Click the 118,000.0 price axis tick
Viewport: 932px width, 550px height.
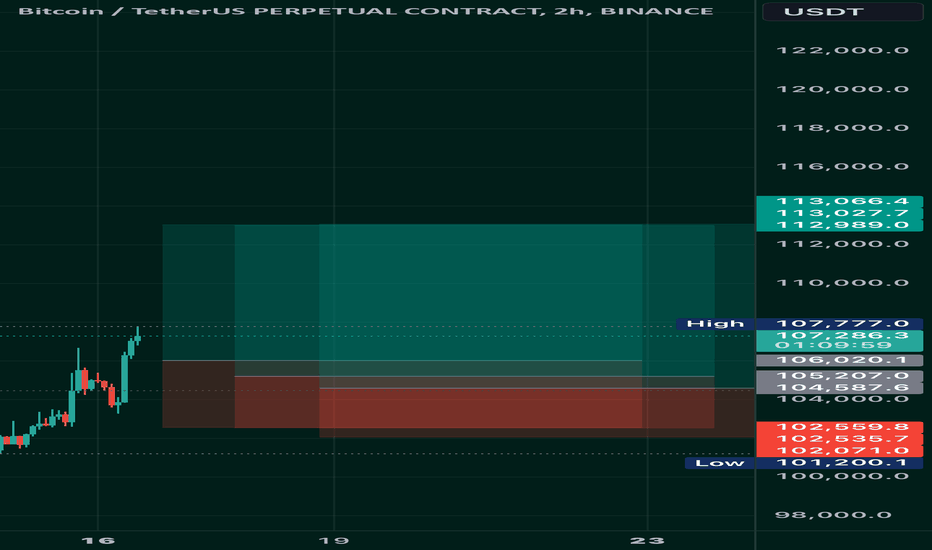pyautogui.click(x=843, y=128)
